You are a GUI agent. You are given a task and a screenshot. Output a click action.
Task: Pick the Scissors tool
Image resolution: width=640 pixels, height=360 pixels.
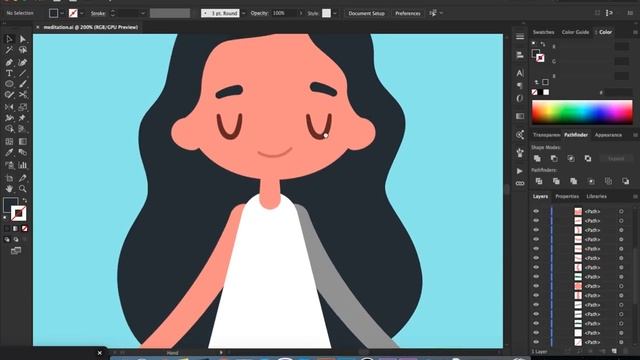[22, 95]
